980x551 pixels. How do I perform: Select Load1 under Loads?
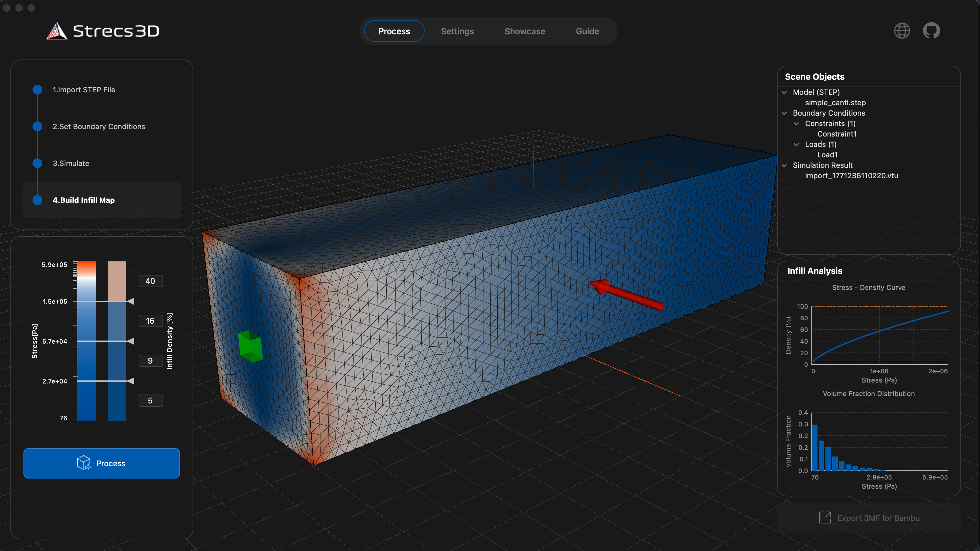click(x=827, y=155)
